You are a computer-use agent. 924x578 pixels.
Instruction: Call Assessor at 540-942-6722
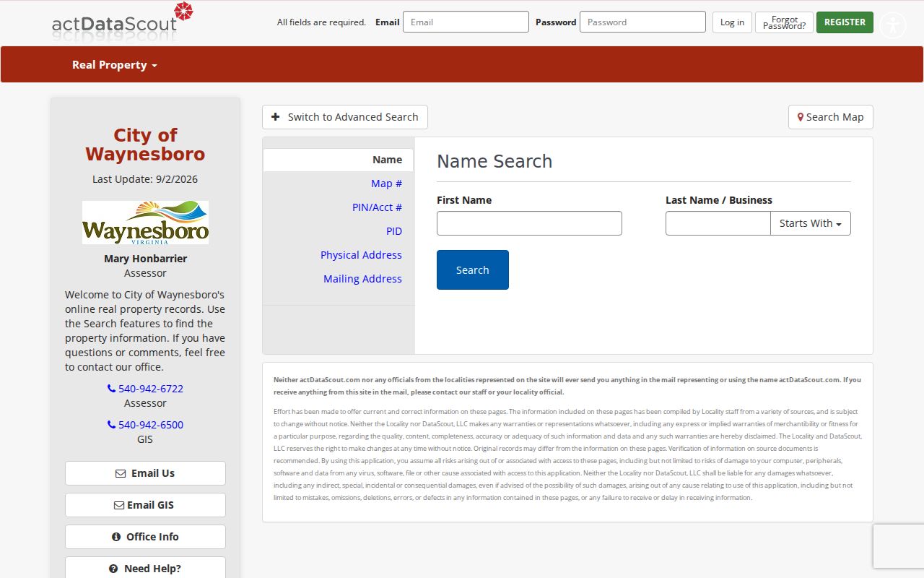[x=145, y=389]
